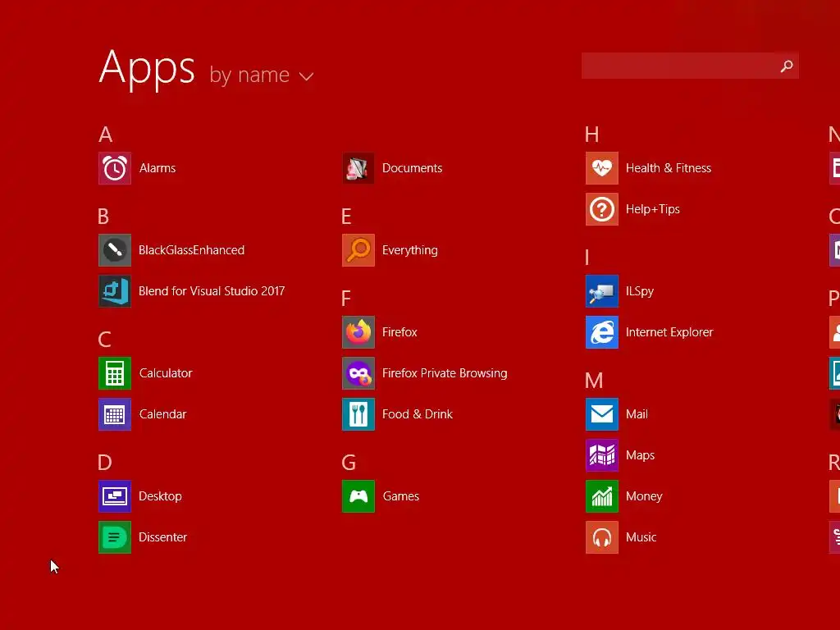Screen dimensions: 840x630
Task: Click the 'Calculator' label text
Action: [x=166, y=373]
